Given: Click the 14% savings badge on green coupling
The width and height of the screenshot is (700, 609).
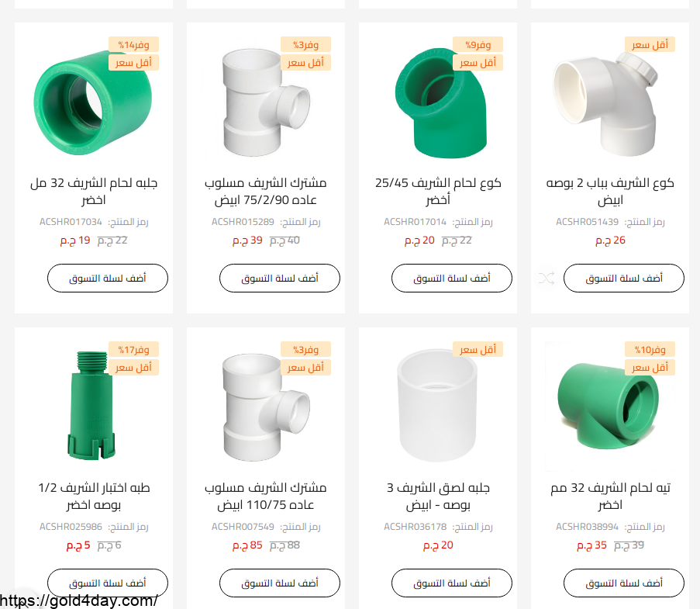Looking at the screenshot, I should [x=133, y=45].
